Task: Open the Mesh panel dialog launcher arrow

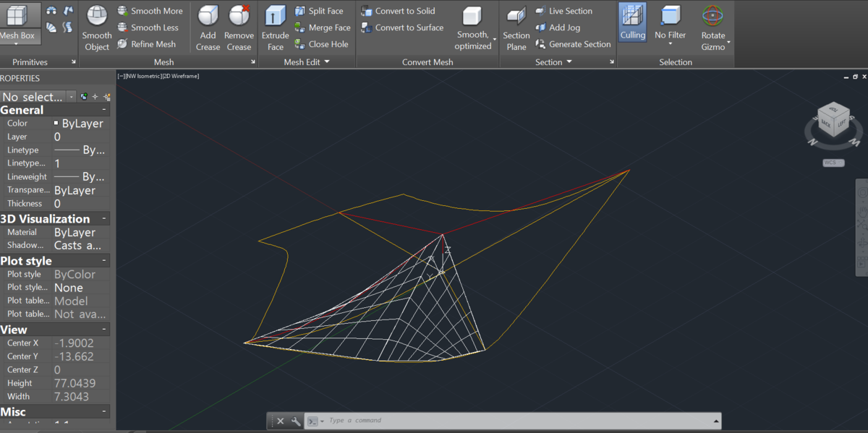Action: pyautogui.click(x=253, y=62)
